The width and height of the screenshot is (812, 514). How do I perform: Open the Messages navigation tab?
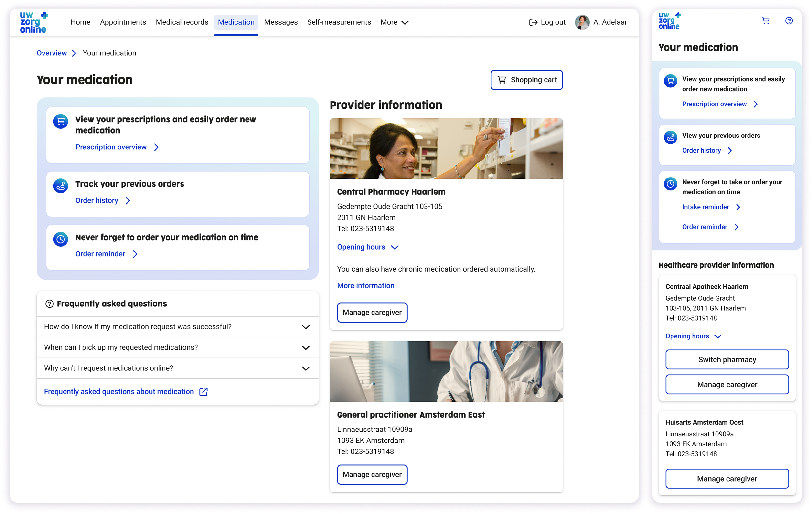click(280, 22)
